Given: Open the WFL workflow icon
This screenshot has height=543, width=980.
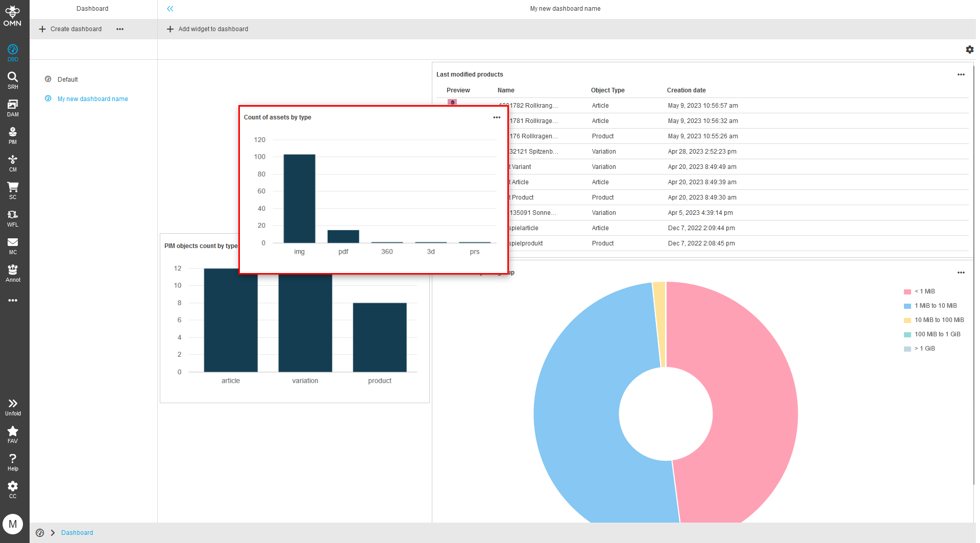Looking at the screenshot, I should tap(13, 217).
